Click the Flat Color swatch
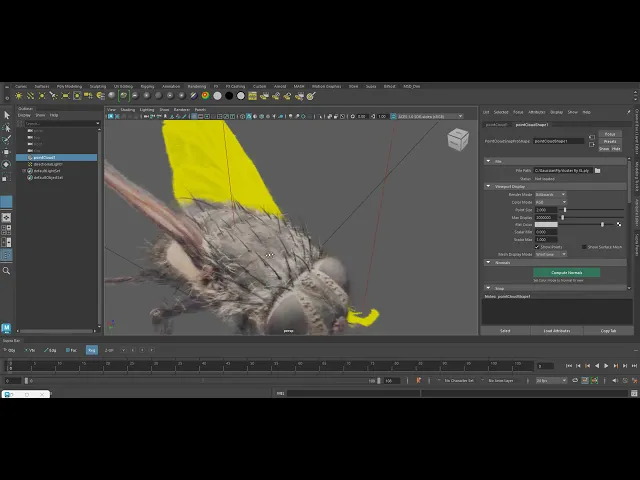Image resolution: width=640 pixels, height=480 pixels. coord(546,224)
